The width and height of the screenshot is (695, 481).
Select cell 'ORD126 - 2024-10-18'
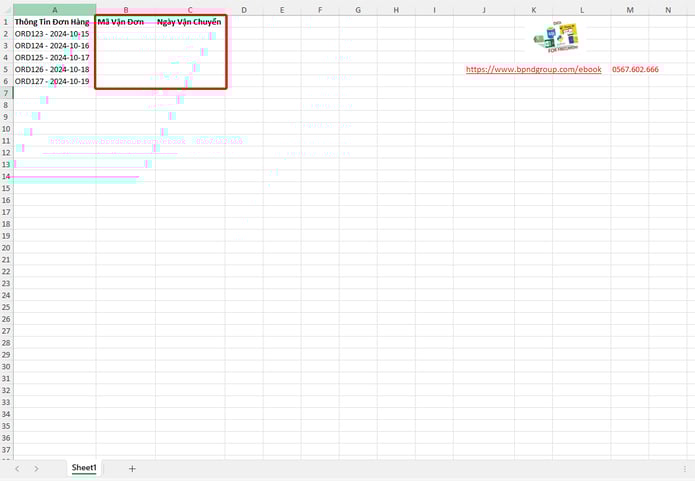55,69
